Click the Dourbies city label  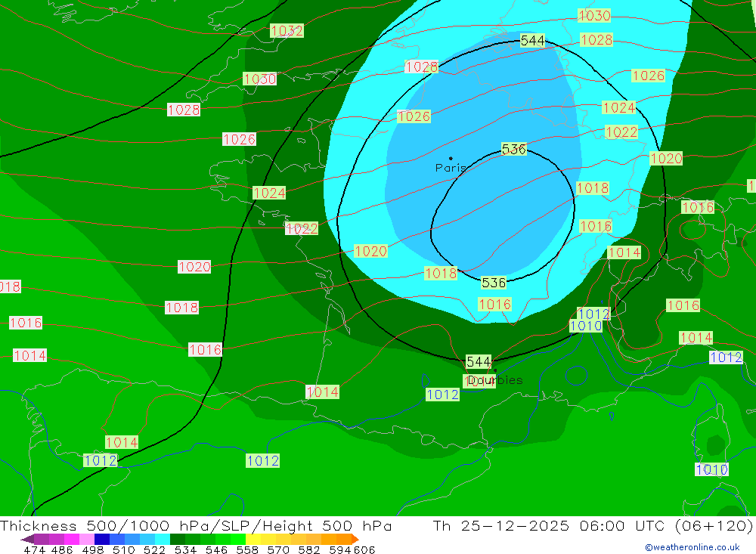point(496,380)
